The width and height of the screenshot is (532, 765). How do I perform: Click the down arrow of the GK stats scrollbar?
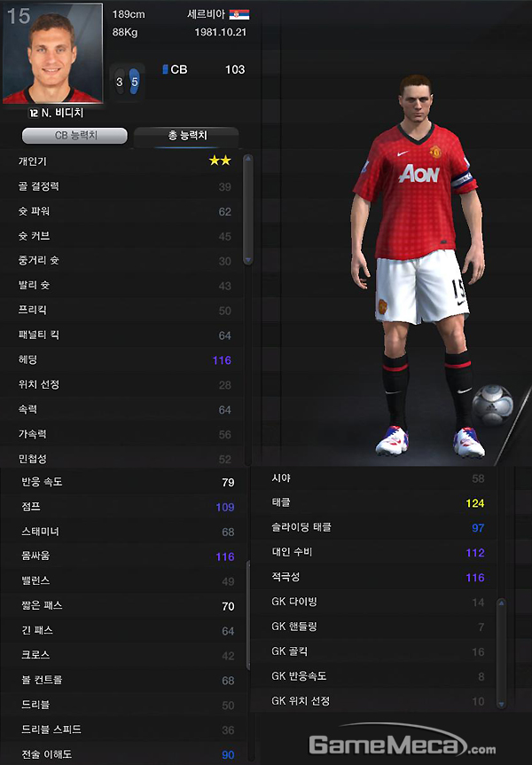[501, 704]
